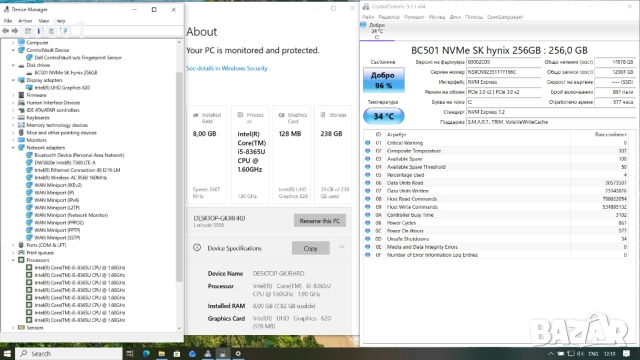This screenshot has width=640, height=360.
Task: Select the BC501 NVMe SK hynix disk icon
Action: click(29, 73)
